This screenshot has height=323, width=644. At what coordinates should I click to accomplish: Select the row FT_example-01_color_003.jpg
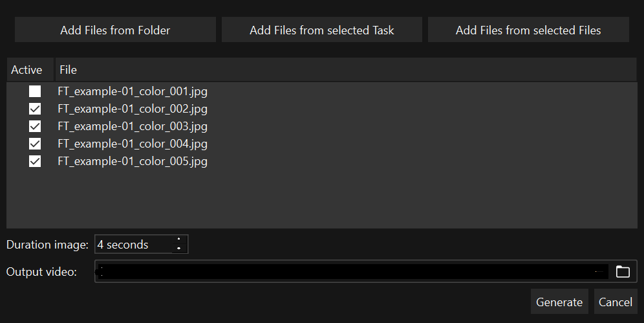[133, 126]
